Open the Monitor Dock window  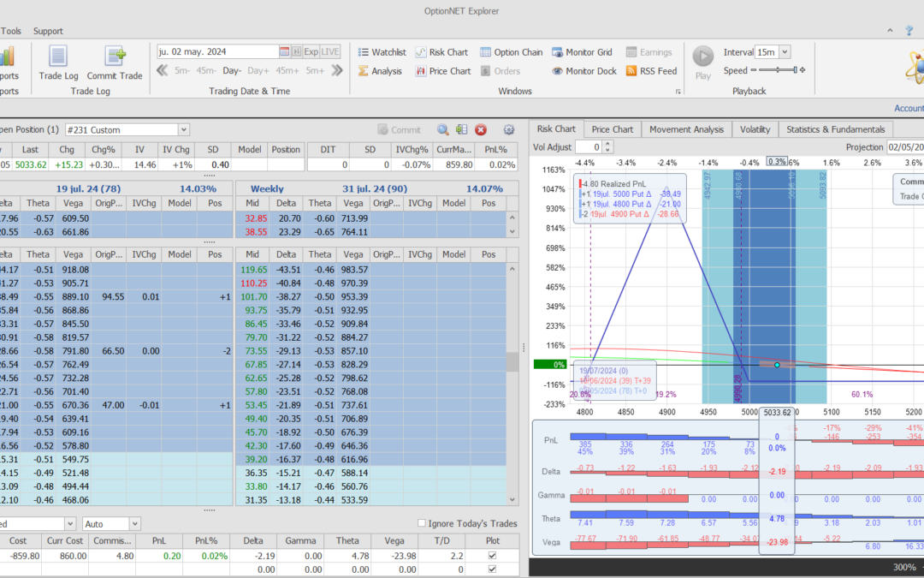584,71
